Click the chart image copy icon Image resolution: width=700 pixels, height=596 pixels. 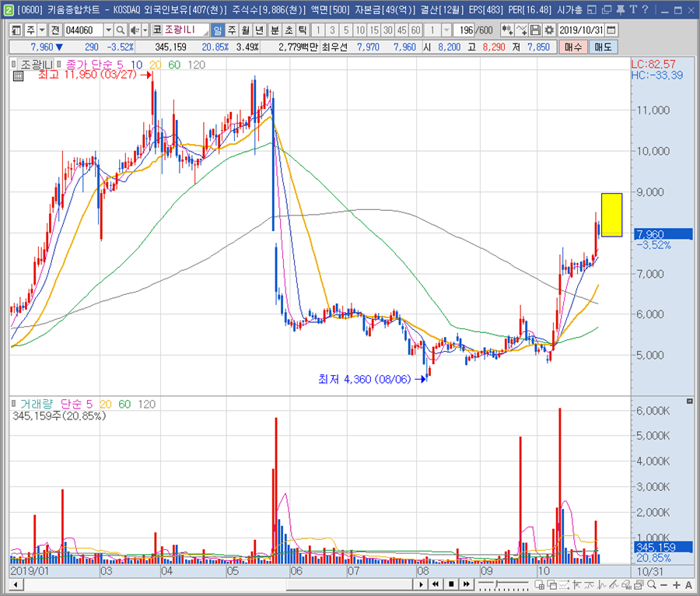pos(639,585)
